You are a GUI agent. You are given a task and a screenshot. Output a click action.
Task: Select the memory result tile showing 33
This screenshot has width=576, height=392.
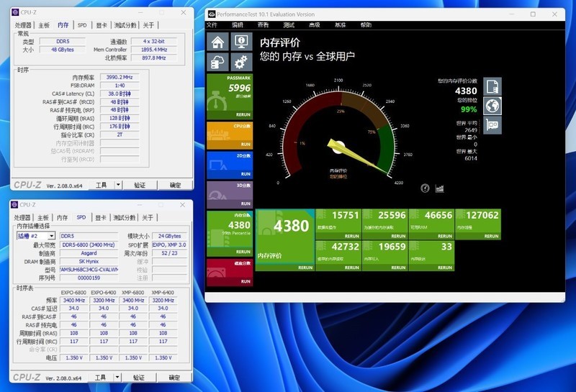pyautogui.click(x=431, y=256)
